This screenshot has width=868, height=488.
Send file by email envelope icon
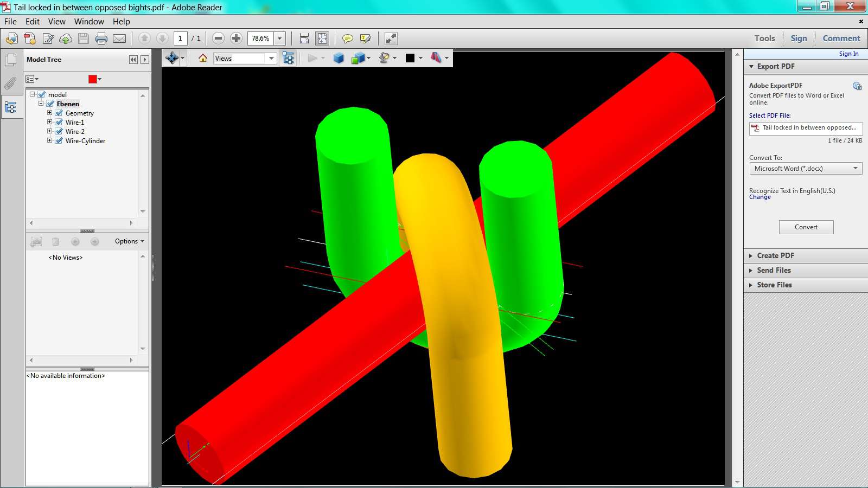tap(119, 38)
